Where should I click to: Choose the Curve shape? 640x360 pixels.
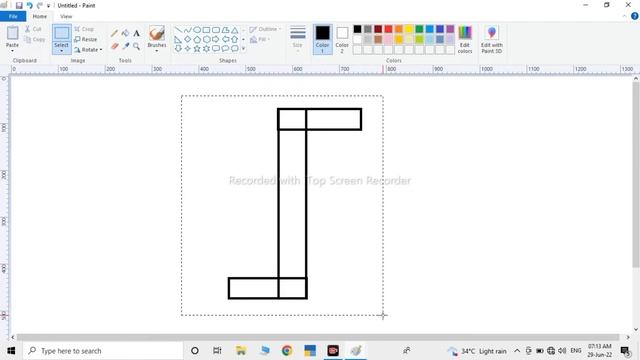pos(187,30)
